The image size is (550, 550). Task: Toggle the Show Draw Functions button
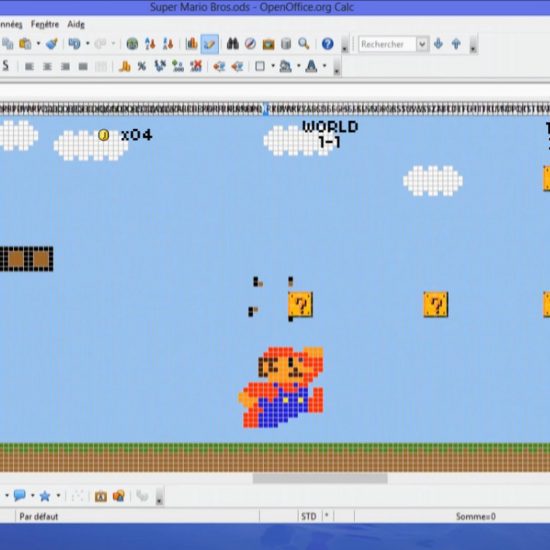210,44
